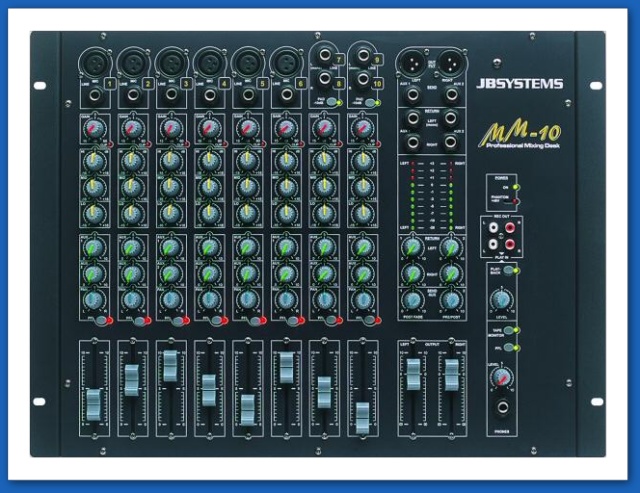Click the playback LEVEL knob
Image resolution: width=640 pixels, height=493 pixels.
[x=501, y=300]
